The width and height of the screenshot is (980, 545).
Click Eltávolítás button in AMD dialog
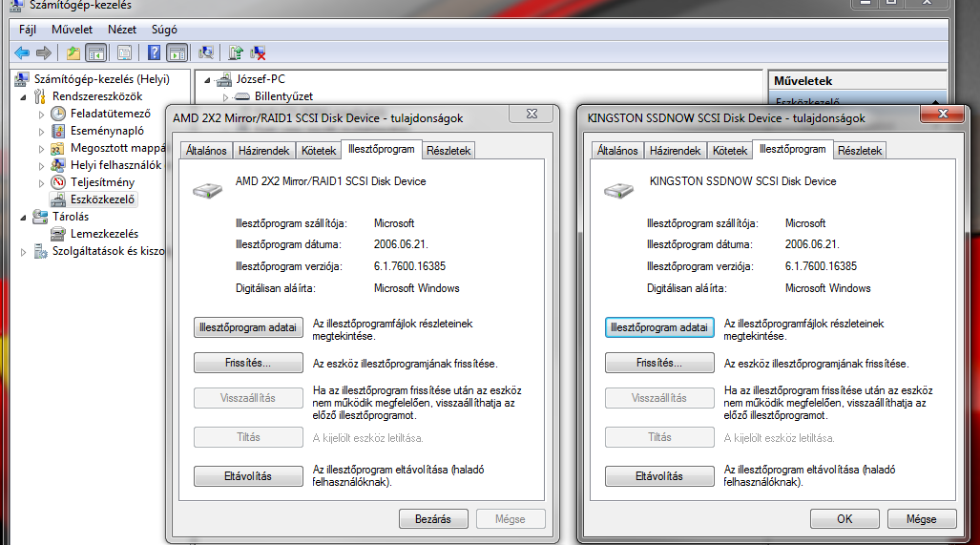(248, 476)
